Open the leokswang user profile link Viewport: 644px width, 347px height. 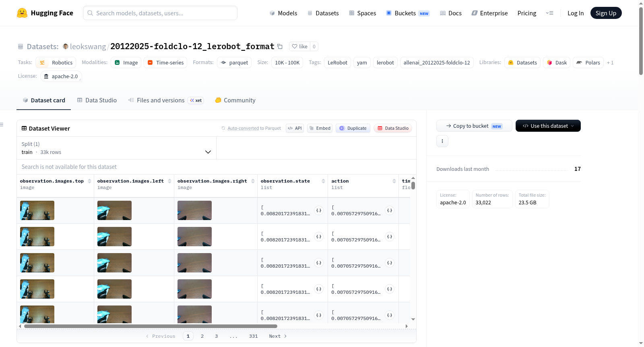pyautogui.click(x=88, y=46)
